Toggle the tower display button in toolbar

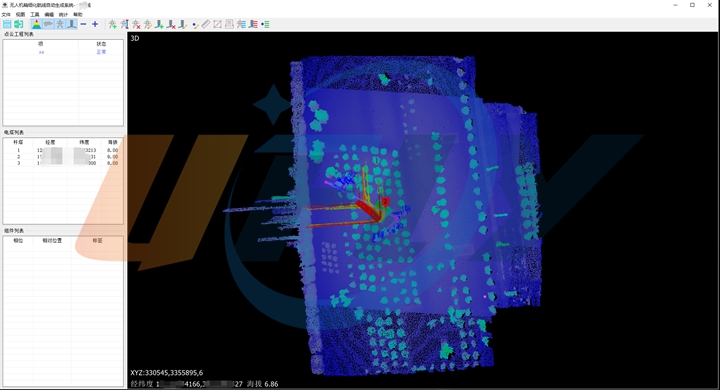click(60, 24)
